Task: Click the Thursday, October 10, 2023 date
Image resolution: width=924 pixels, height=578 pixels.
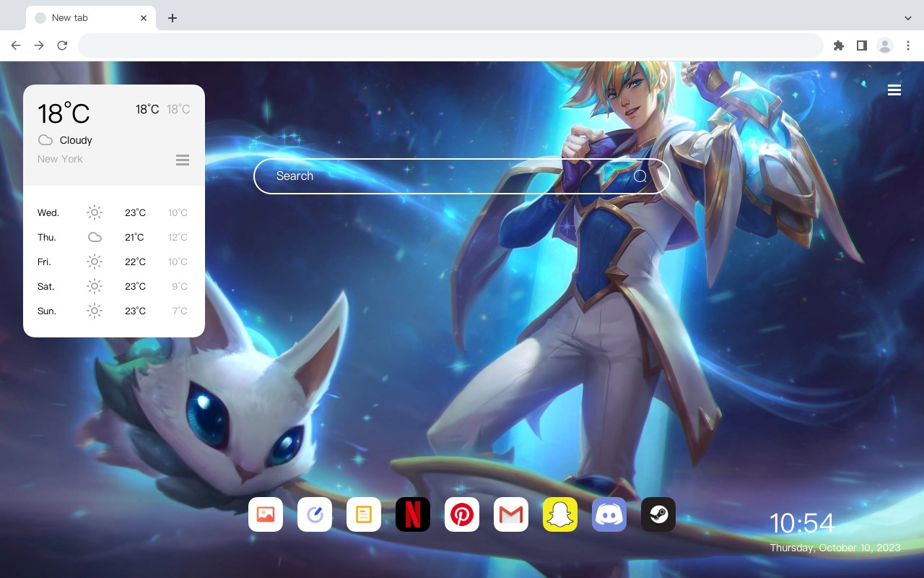Action: click(x=835, y=548)
